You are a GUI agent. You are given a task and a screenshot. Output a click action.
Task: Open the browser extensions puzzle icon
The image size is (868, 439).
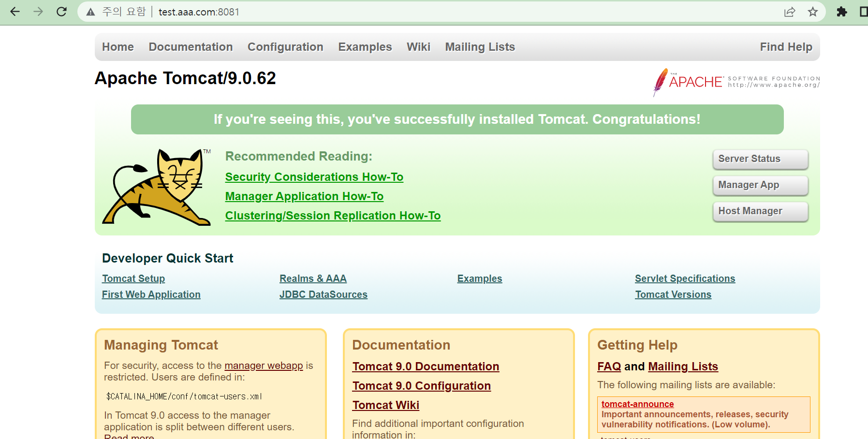(x=842, y=12)
